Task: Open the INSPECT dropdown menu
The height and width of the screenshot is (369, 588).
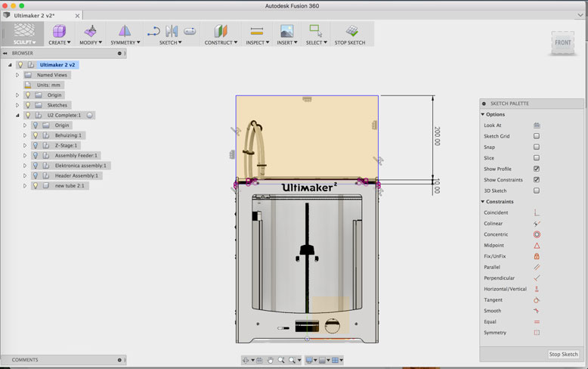Action: click(258, 43)
